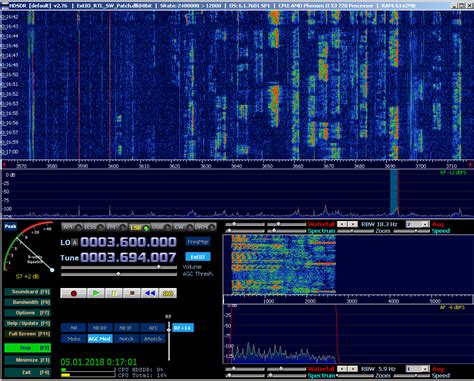Toggle the Mute button
Image resolution: width=474 pixels, height=381 pixels.
pyautogui.click(x=74, y=339)
